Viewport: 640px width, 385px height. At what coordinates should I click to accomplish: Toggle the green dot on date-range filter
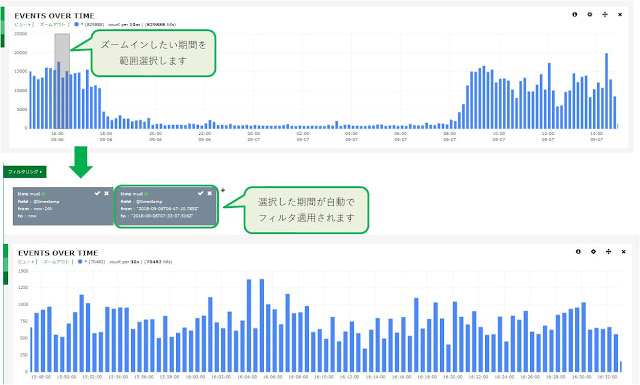tap(146, 194)
